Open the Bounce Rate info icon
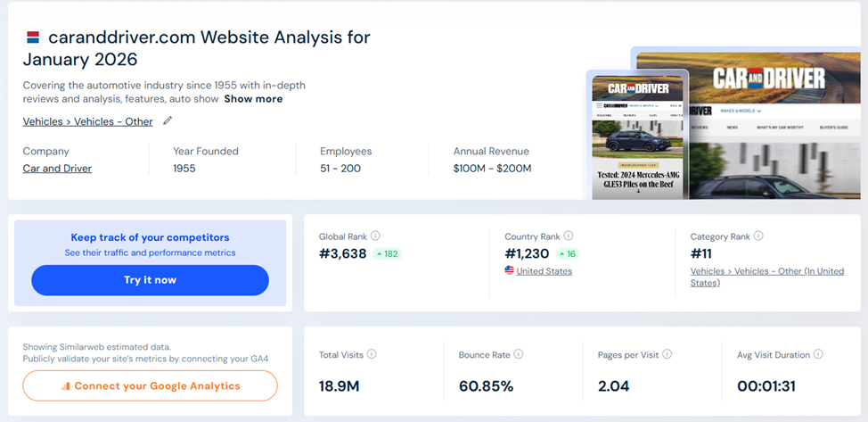 [x=519, y=354]
